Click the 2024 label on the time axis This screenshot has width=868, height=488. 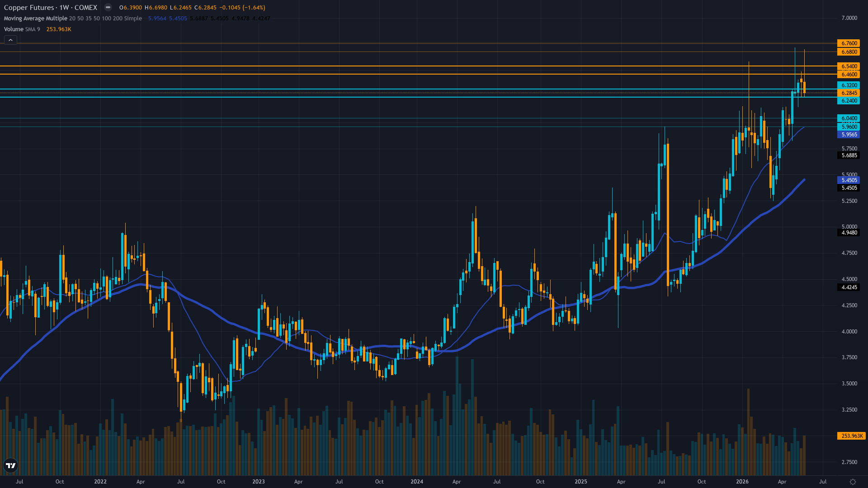click(417, 482)
